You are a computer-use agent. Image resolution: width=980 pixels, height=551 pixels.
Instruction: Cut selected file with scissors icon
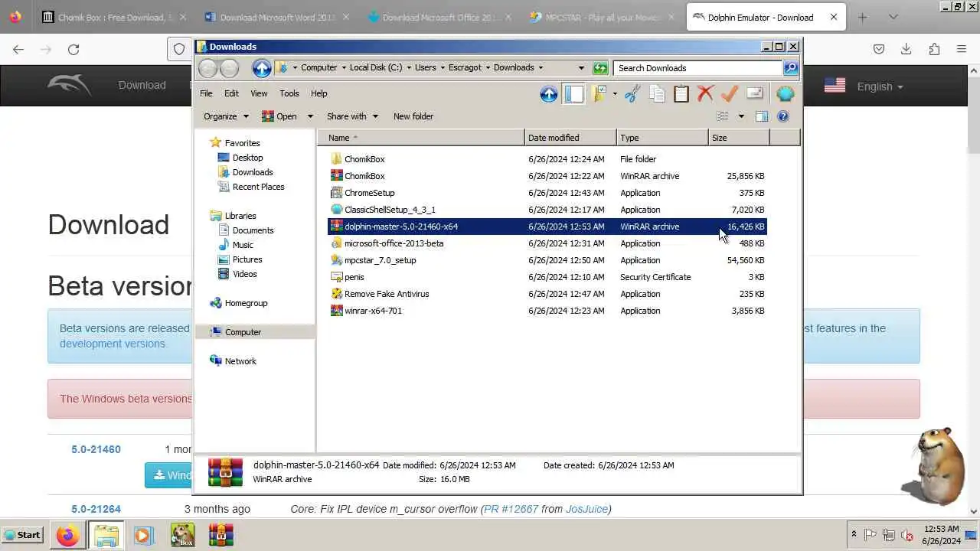coord(632,93)
